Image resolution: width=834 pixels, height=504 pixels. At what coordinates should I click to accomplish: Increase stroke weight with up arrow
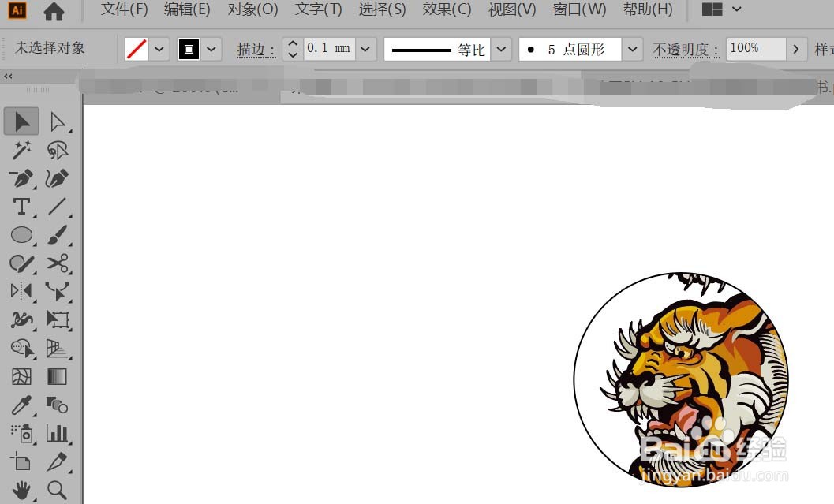click(x=293, y=43)
